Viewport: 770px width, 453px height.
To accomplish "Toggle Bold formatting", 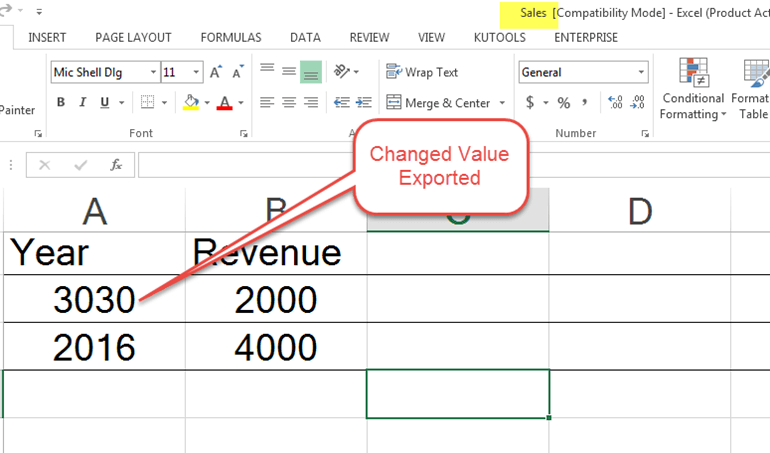I will point(60,102).
